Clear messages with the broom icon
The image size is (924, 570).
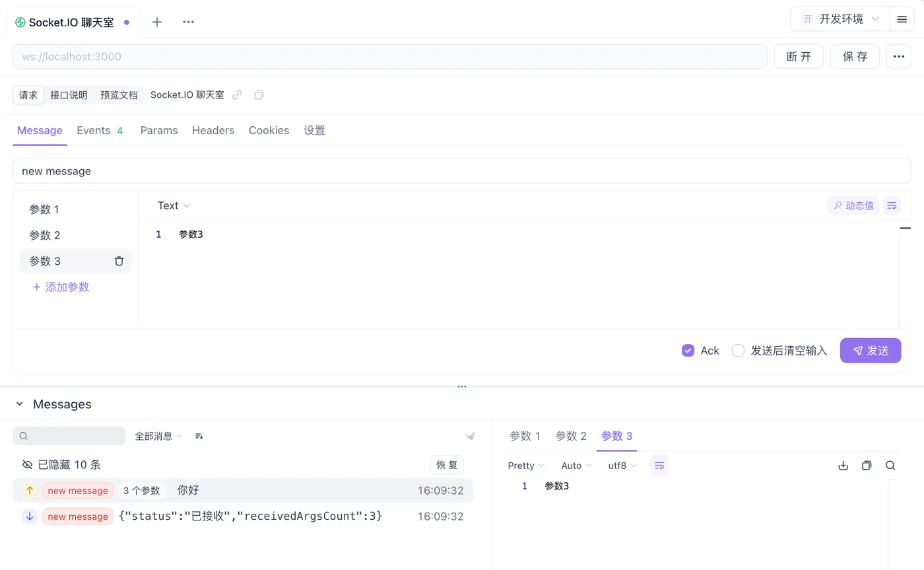(471, 436)
